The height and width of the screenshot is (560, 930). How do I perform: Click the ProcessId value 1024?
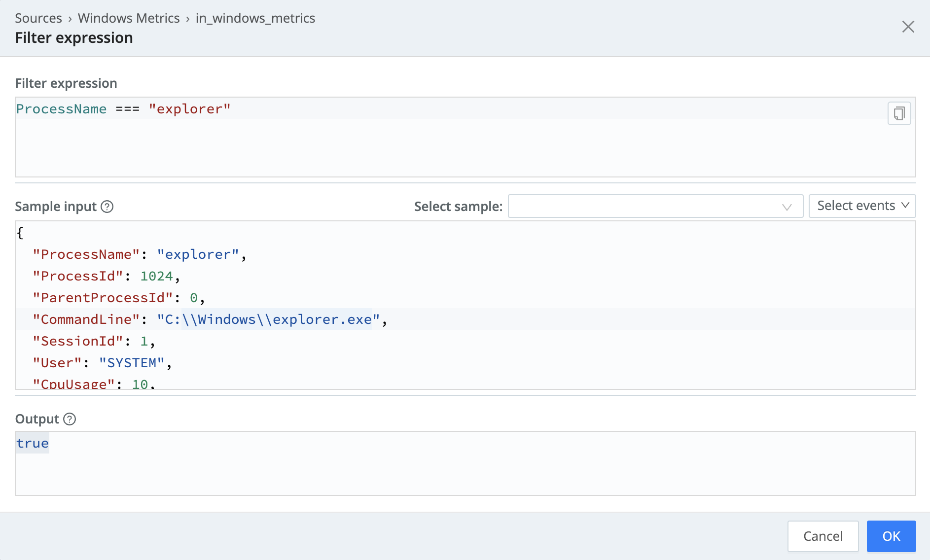[157, 276]
